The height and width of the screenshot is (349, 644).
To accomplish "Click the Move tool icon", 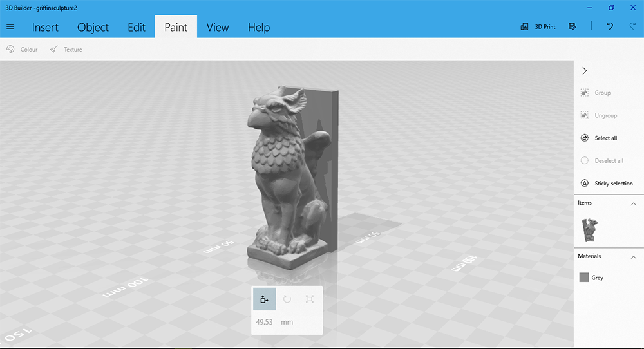I will (264, 299).
